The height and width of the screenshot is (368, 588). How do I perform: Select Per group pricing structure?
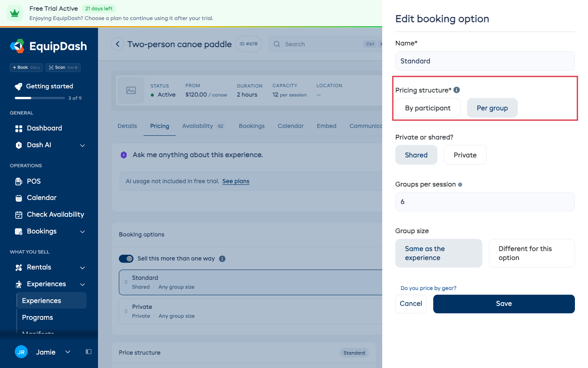pos(492,108)
